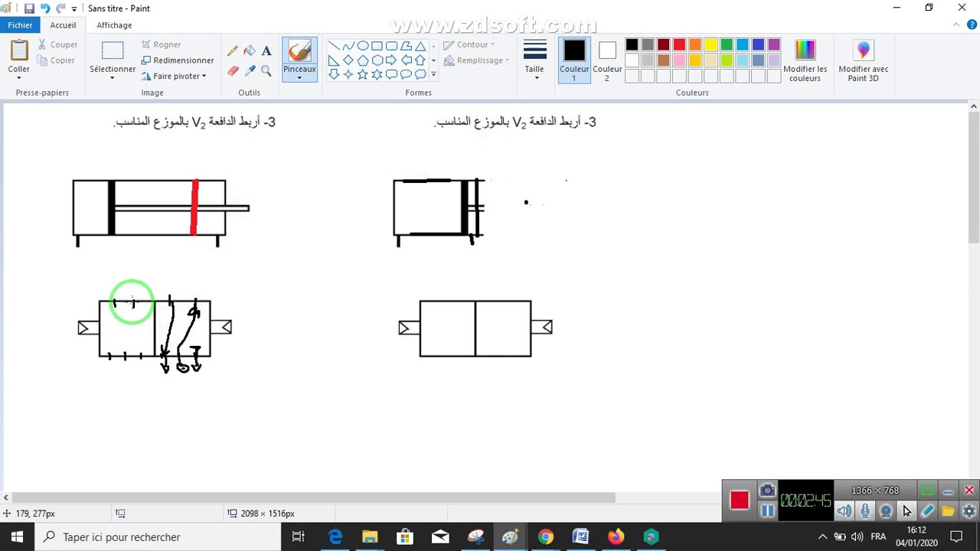
Task: Toggle microphone capture in recorder
Action: [865, 511]
